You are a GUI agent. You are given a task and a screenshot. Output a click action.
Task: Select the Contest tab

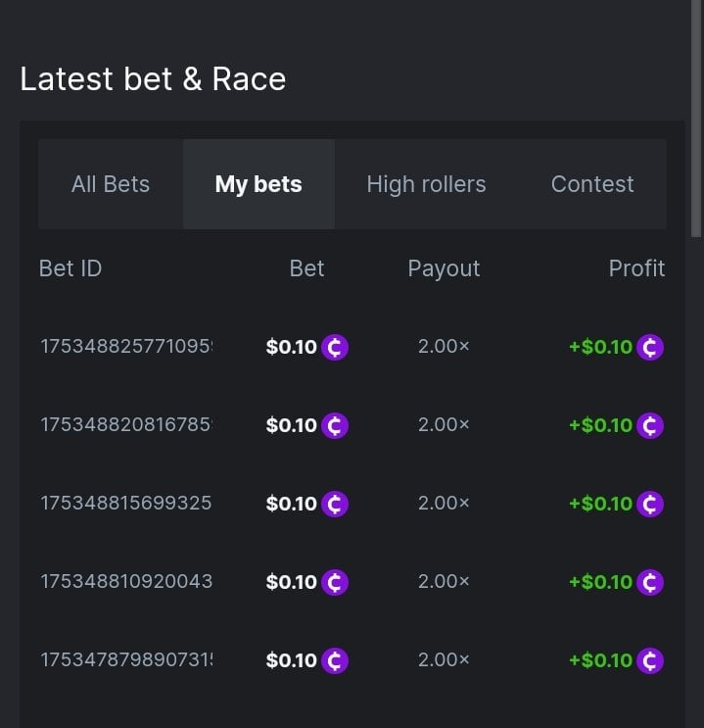click(x=592, y=184)
